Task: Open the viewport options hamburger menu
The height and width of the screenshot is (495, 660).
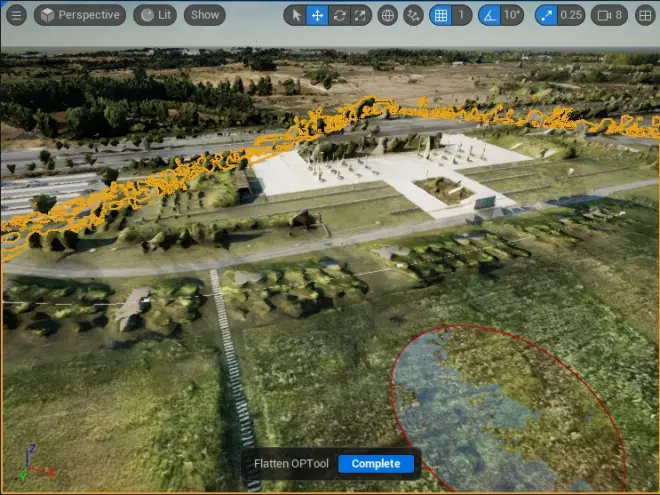Action: (x=16, y=15)
